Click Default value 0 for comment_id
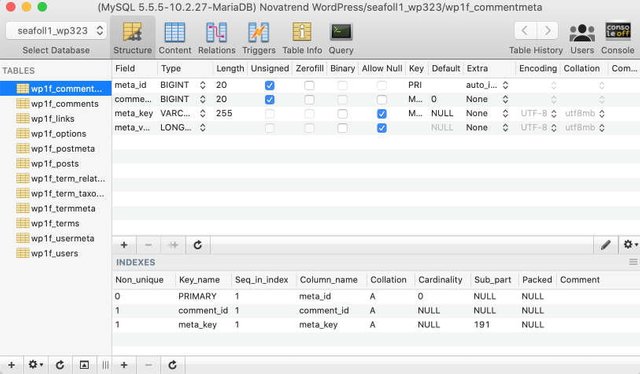The height and width of the screenshot is (374, 640). (434, 99)
